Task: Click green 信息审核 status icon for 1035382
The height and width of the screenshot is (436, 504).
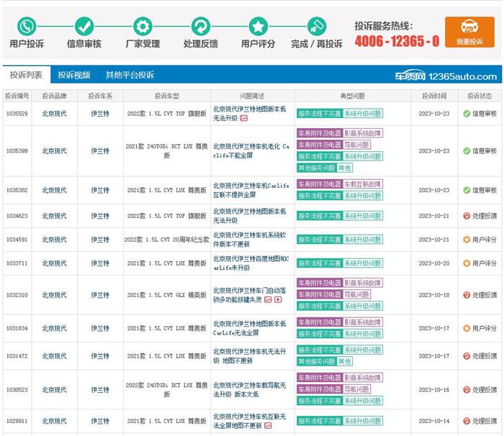Action: click(467, 190)
